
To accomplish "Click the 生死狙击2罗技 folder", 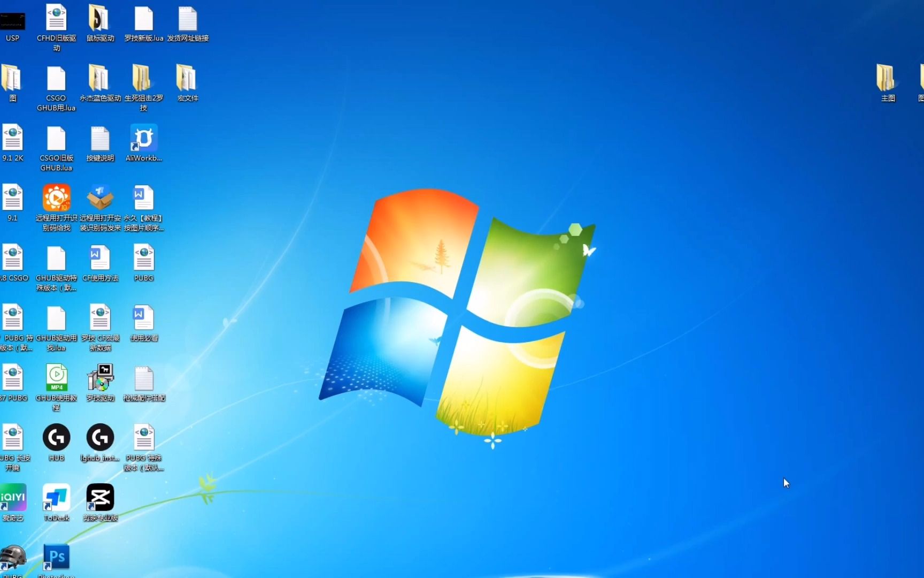I will click(x=142, y=78).
